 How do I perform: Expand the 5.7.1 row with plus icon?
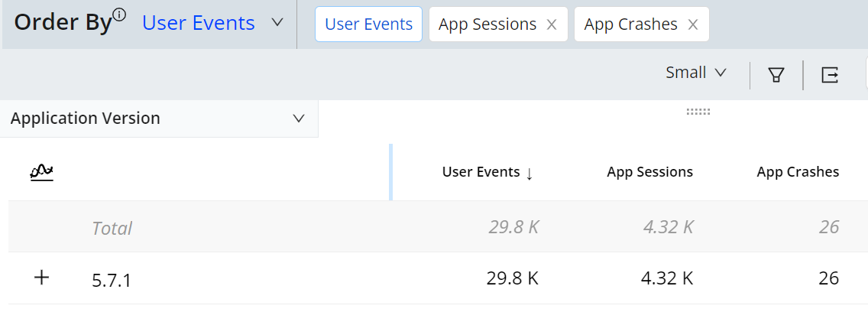42,278
